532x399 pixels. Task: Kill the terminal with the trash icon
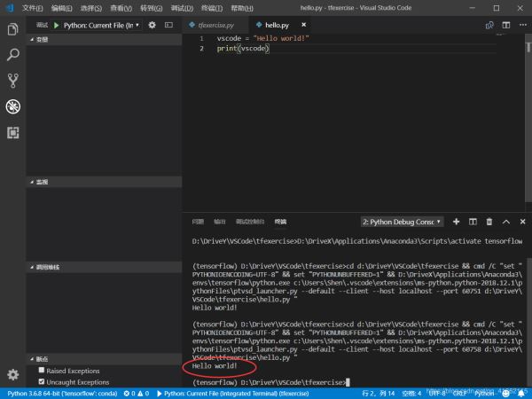[x=489, y=222]
